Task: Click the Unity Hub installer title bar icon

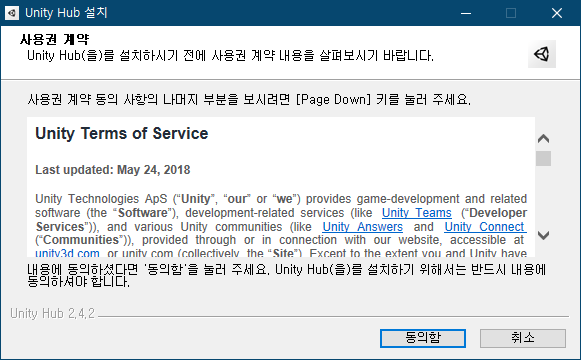Action: coord(12,13)
